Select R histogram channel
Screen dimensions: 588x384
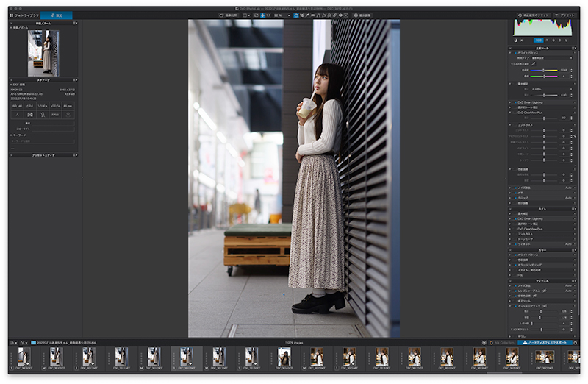[547, 40]
